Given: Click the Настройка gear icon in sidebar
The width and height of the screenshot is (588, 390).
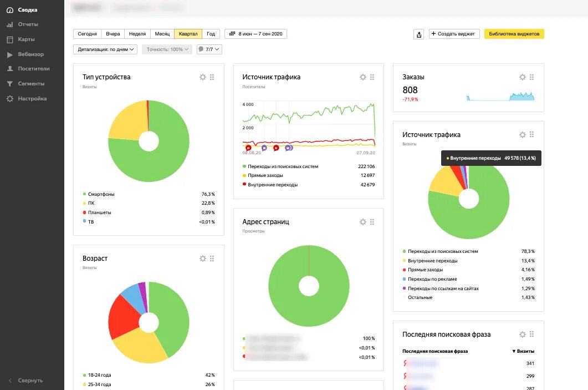Looking at the screenshot, I should pos(10,99).
